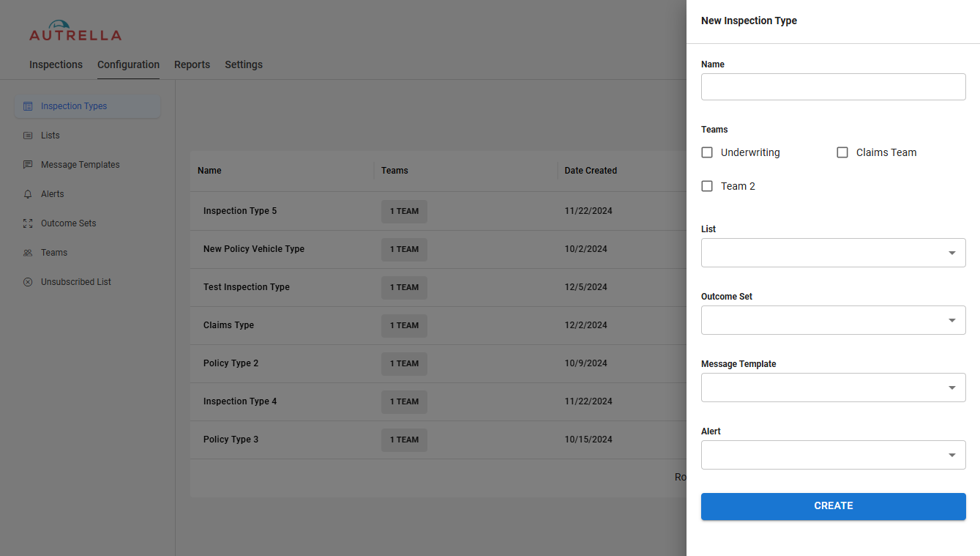
Task: Select the Inspection Type 4 row name
Action: coord(240,401)
